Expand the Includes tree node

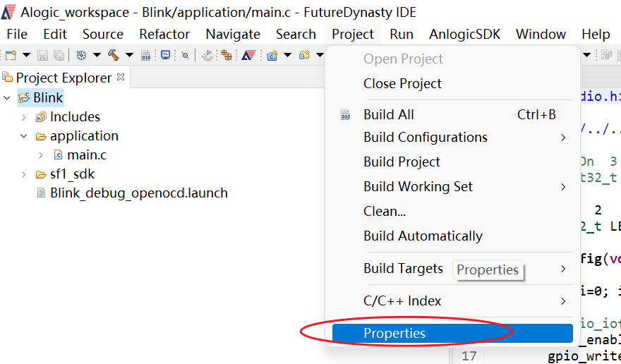[x=24, y=117]
